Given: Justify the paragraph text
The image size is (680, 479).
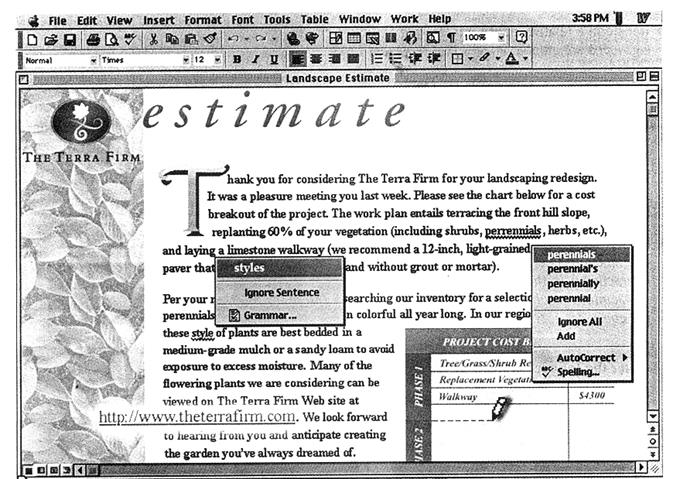Looking at the screenshot, I should pyautogui.click(x=353, y=59).
